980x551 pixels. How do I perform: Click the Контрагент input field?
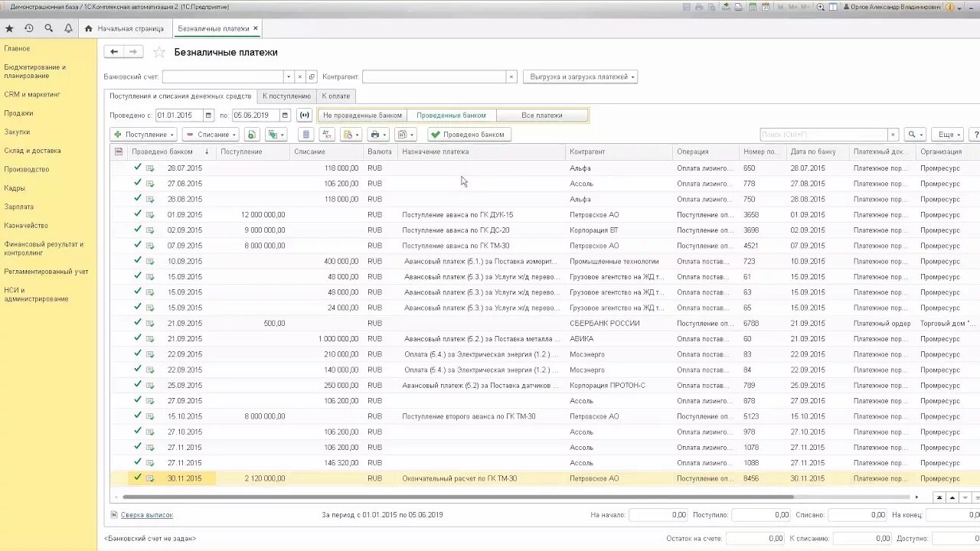point(434,77)
